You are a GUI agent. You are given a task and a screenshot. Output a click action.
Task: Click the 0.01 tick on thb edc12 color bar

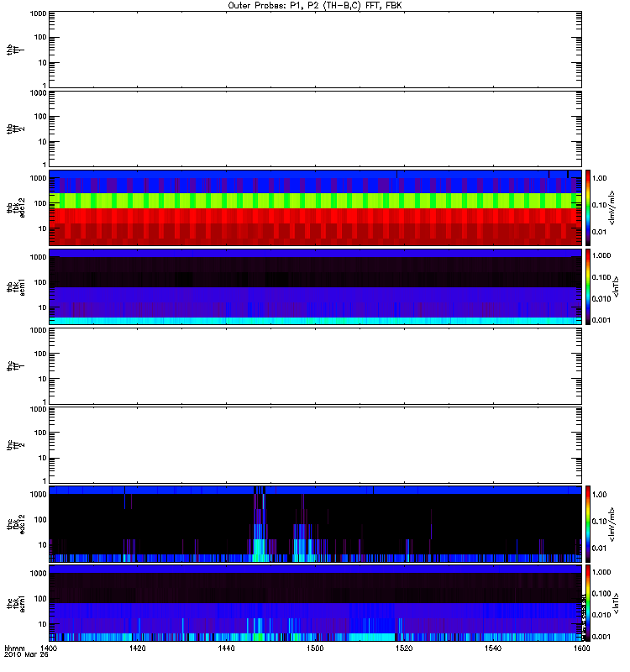[x=600, y=232]
